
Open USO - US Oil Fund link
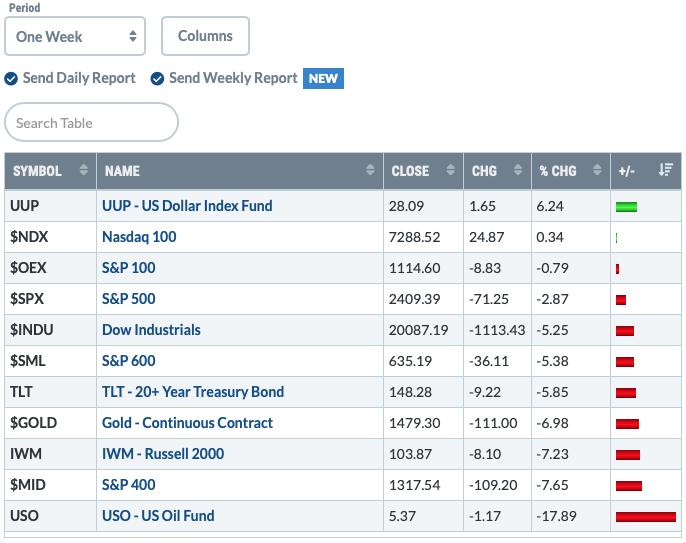pyautogui.click(x=158, y=516)
